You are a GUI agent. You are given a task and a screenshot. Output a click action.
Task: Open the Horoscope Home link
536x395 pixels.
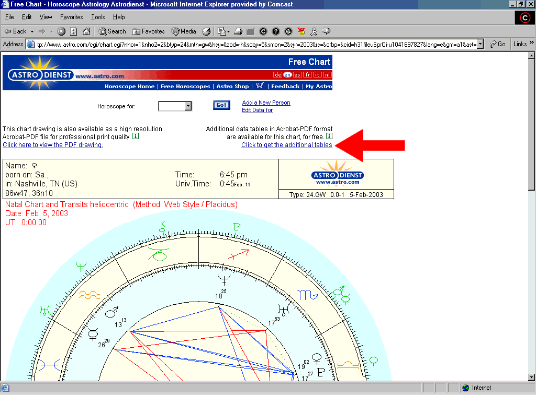pyautogui.click(x=129, y=86)
